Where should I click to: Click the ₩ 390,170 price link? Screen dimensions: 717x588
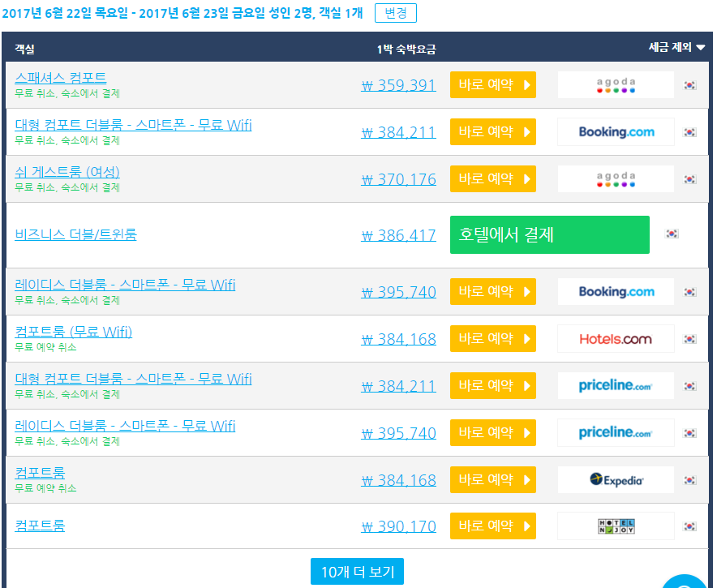[399, 526]
